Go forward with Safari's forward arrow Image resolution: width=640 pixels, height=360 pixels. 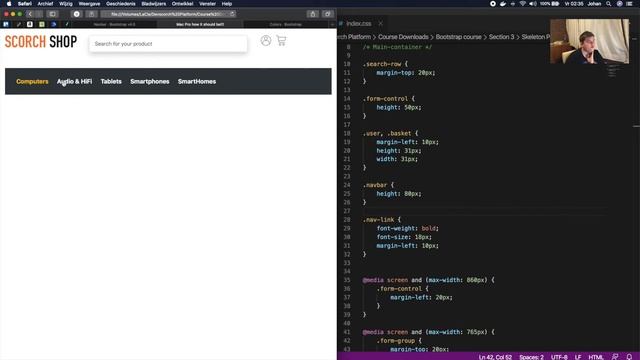39,14
